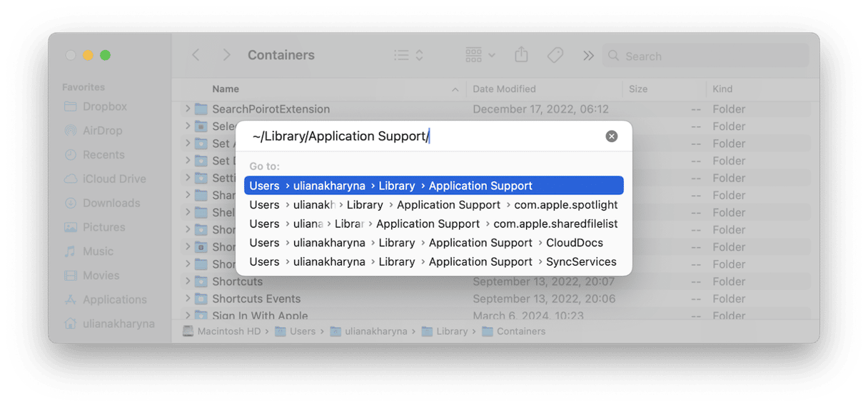This screenshot has width=868, height=407.
Task: Click the forward navigation arrow
Action: pos(226,55)
